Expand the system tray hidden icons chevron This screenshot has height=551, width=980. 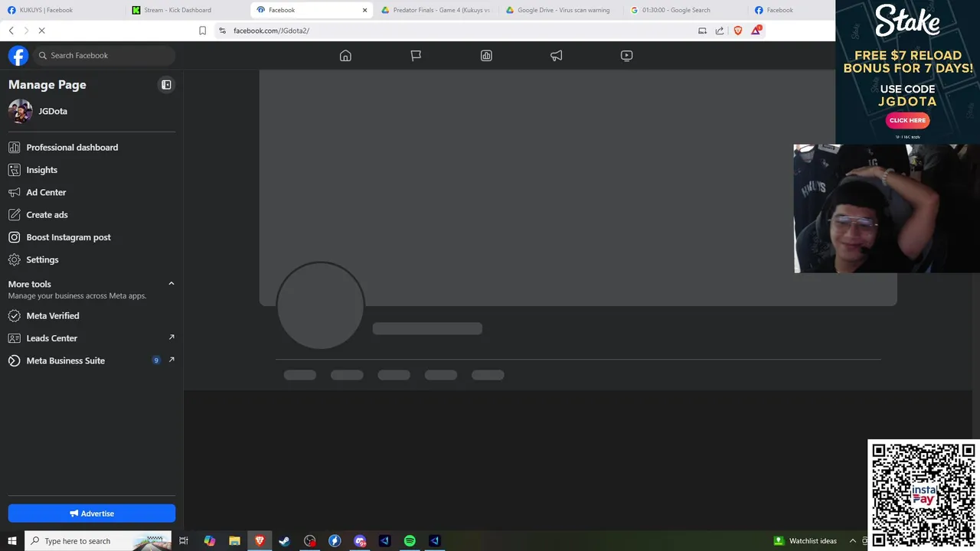coord(852,541)
